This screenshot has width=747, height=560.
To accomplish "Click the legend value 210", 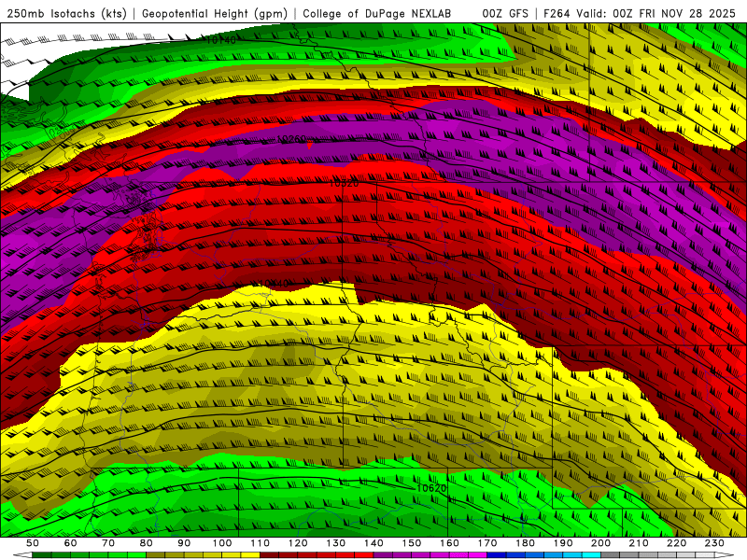I will (x=639, y=543).
